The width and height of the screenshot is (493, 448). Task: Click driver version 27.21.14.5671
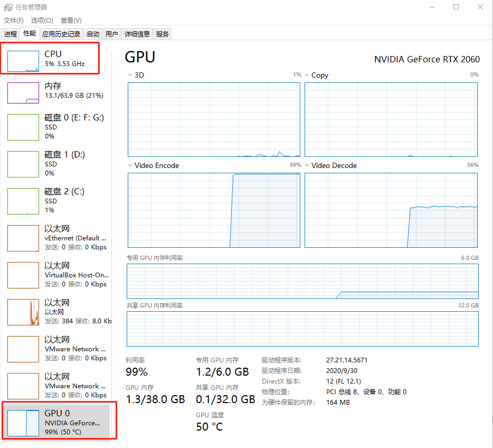(x=346, y=360)
